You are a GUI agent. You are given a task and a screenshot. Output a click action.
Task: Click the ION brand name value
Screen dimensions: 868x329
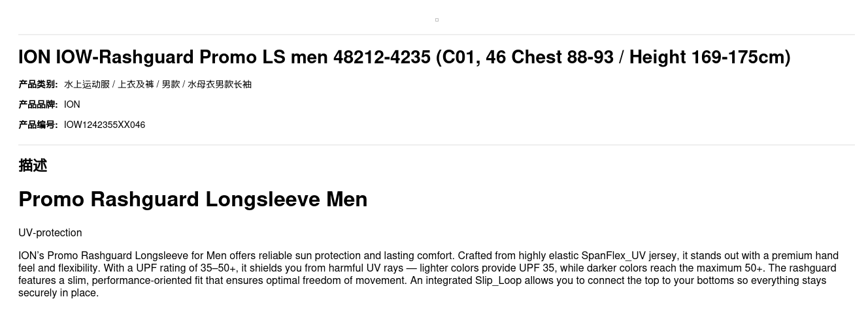coord(72,104)
